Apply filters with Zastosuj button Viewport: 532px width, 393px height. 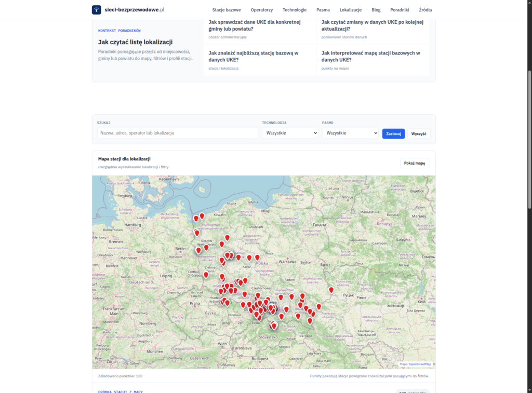point(394,133)
